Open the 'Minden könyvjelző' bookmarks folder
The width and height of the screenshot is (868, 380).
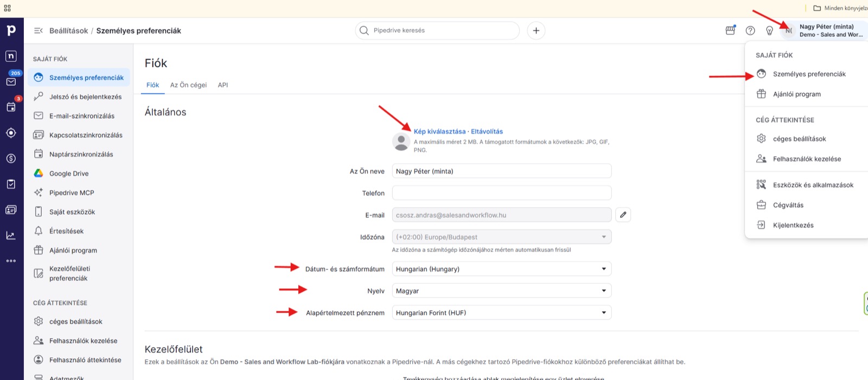click(840, 8)
